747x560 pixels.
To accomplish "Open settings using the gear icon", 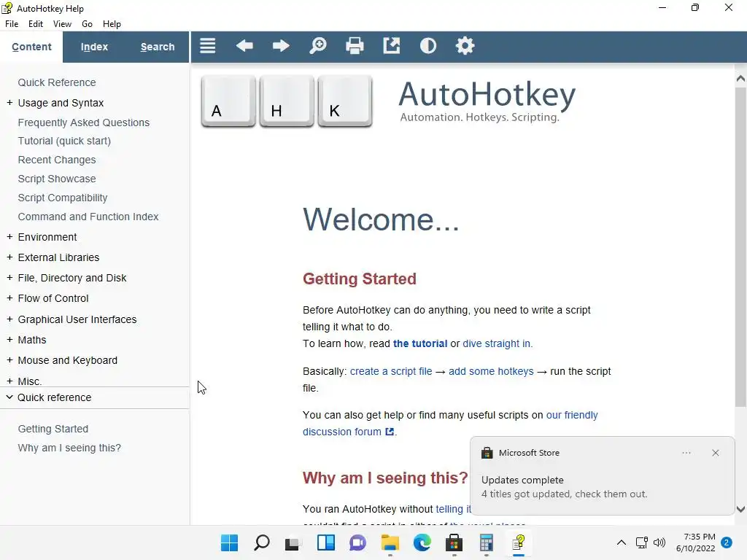I will click(465, 46).
